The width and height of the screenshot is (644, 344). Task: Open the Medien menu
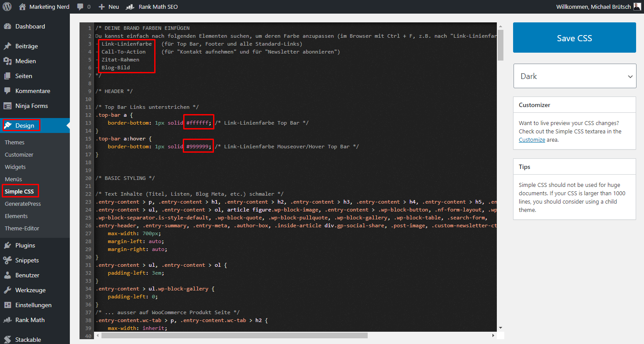(x=35, y=61)
